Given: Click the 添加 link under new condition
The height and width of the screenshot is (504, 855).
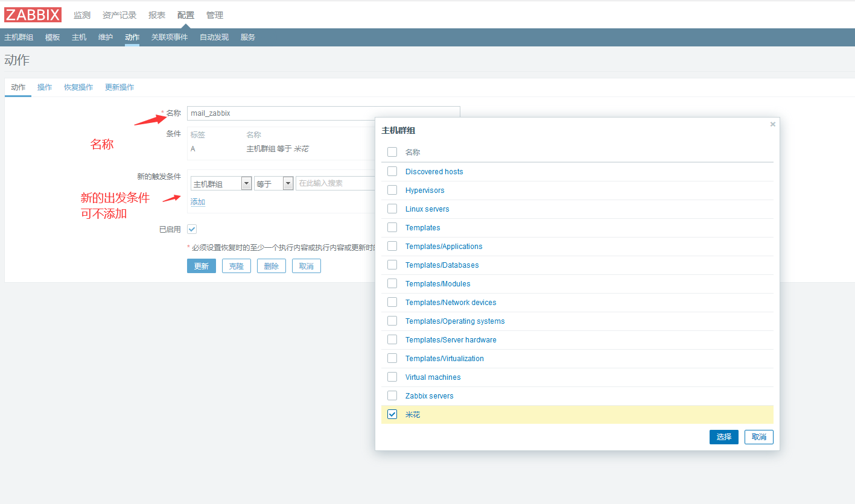Looking at the screenshot, I should pos(198,202).
